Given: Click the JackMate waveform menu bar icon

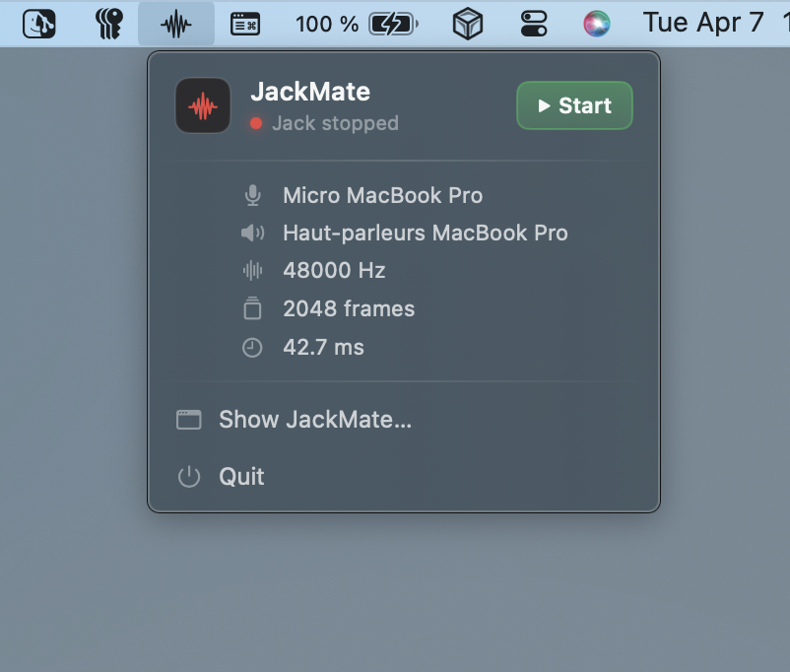Looking at the screenshot, I should click(175, 24).
